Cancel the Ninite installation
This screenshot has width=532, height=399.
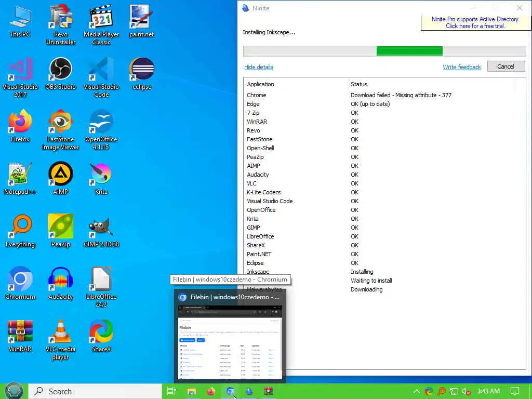pyautogui.click(x=506, y=66)
